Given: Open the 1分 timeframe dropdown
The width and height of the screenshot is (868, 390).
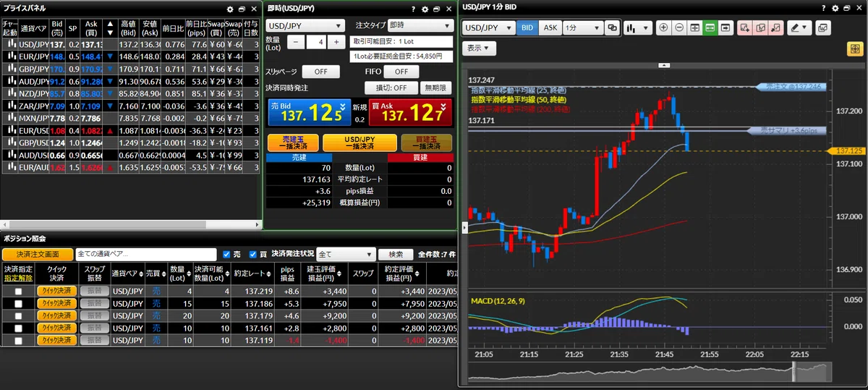Looking at the screenshot, I should tap(583, 27).
